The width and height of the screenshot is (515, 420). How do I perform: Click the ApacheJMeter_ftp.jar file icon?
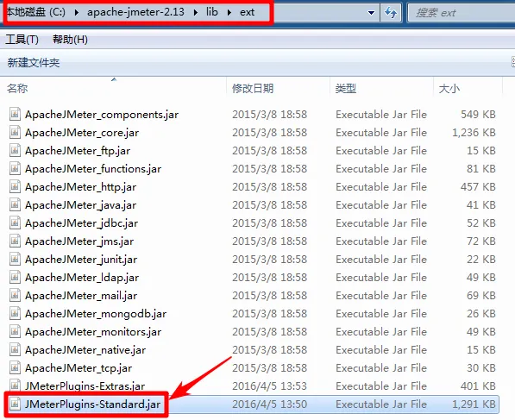(15, 150)
